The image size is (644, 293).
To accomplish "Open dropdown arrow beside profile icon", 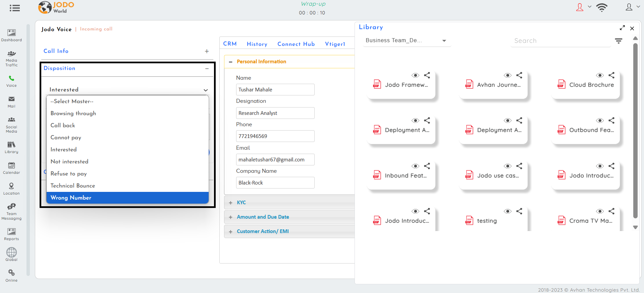I will click(x=638, y=7).
